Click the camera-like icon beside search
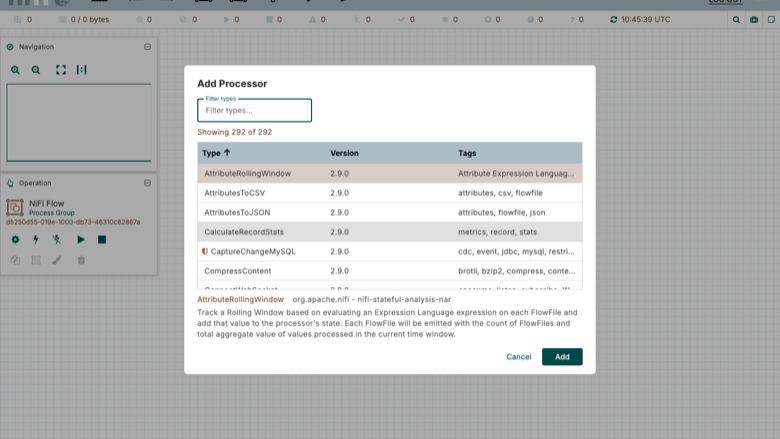 [754, 20]
